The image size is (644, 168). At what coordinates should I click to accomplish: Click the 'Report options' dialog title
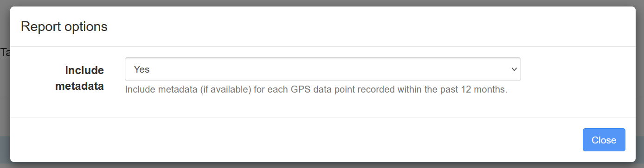tap(64, 26)
